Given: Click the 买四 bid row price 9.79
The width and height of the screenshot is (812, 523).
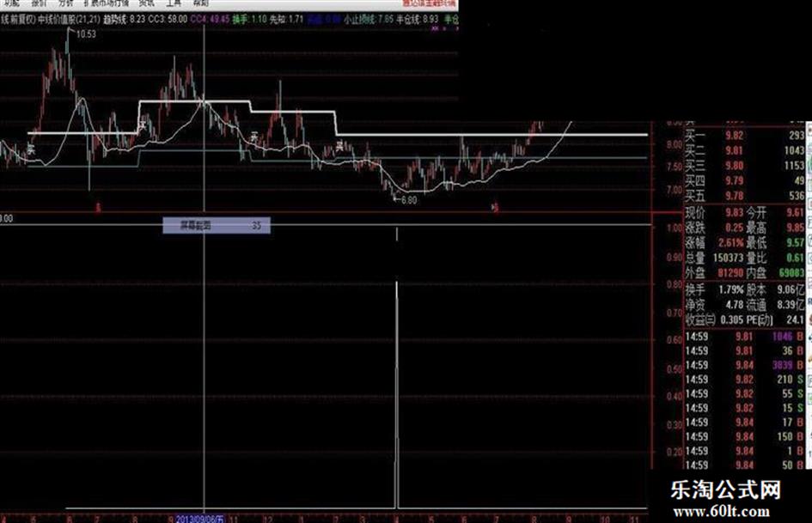Looking at the screenshot, I should [735, 180].
